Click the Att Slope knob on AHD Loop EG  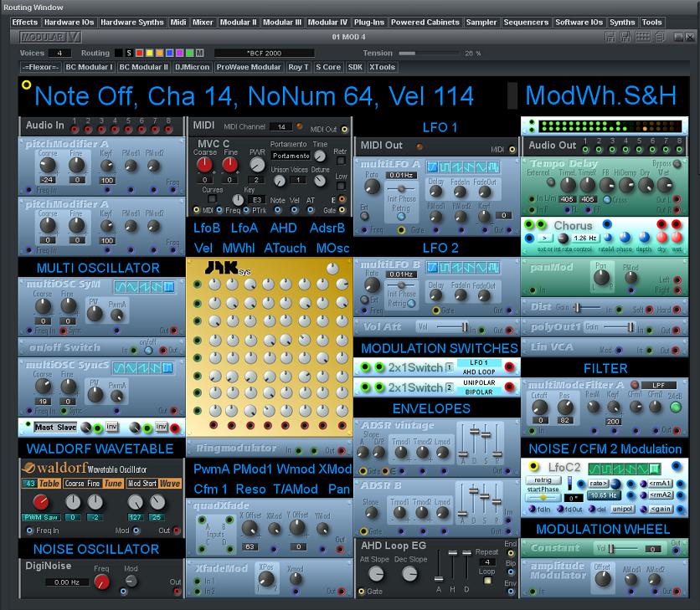tap(376, 574)
